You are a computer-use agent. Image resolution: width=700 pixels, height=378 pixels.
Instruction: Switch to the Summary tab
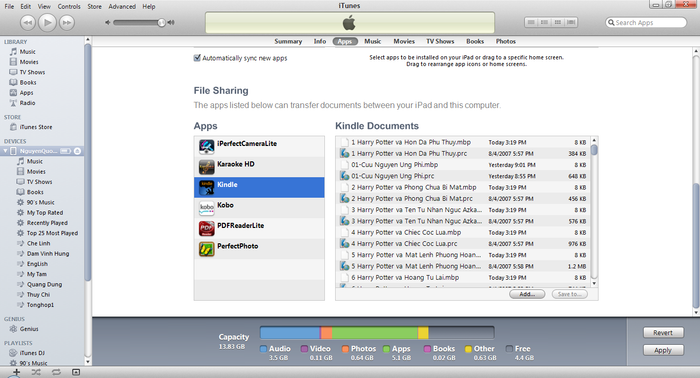(288, 41)
